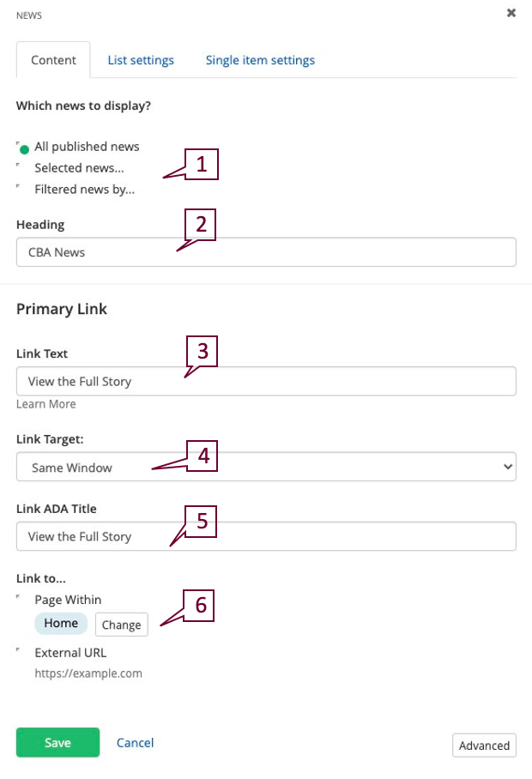
Task: Click the numbered callout marker 6
Action: click(x=202, y=605)
